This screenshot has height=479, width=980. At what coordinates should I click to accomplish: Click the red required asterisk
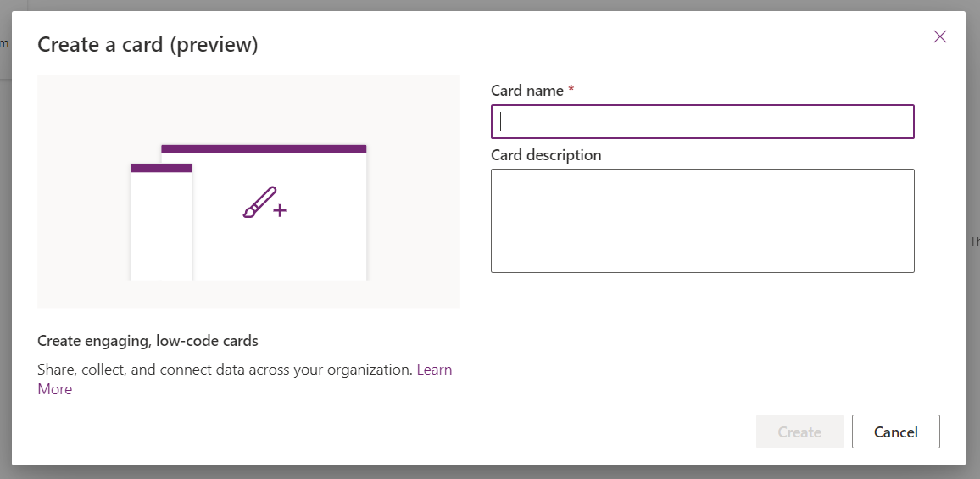571,90
